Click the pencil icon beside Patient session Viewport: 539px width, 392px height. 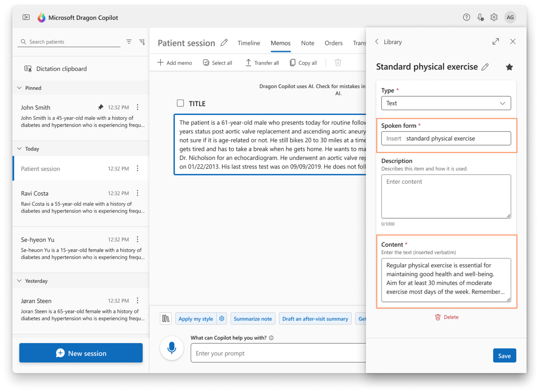pos(224,43)
